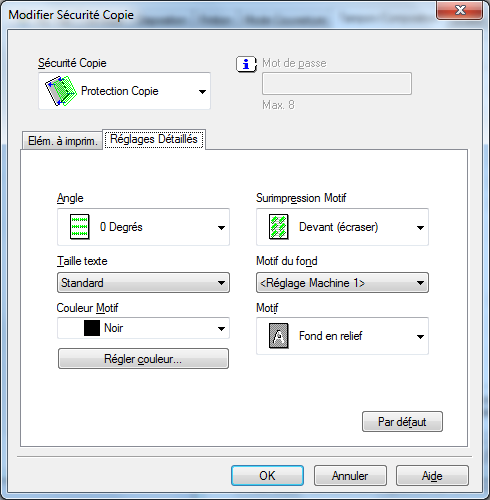
Task: Click the black Noir color swatch
Action: (x=92, y=328)
